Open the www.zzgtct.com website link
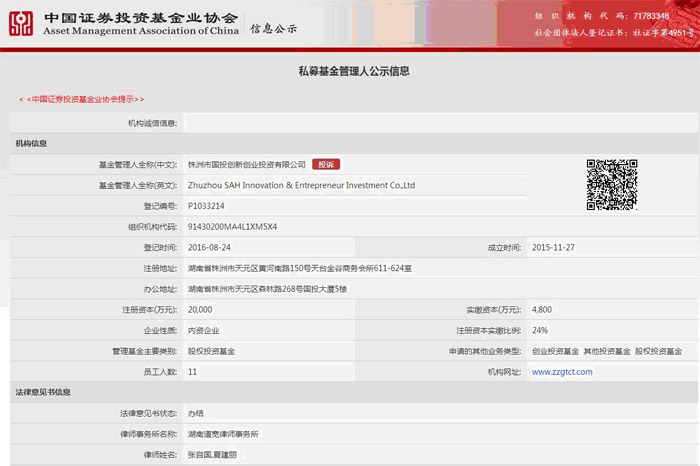This screenshot has width=700, height=466. click(x=562, y=372)
